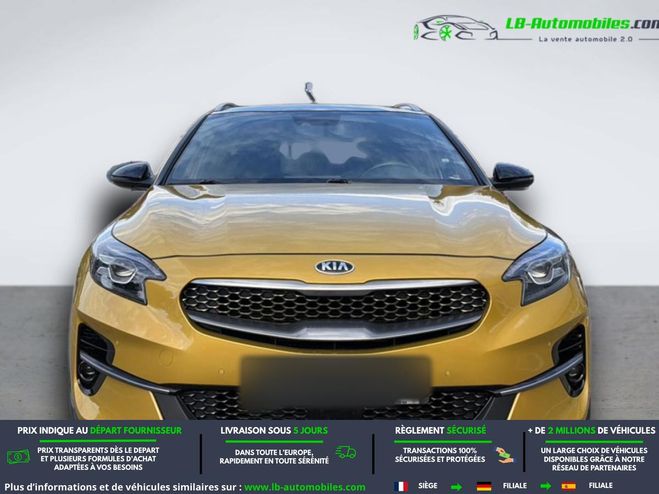
Task: Click 'TRANSACTIONS 100% SÉCURISÉES ET PROTÉGÉES' text
Action: coord(440,455)
